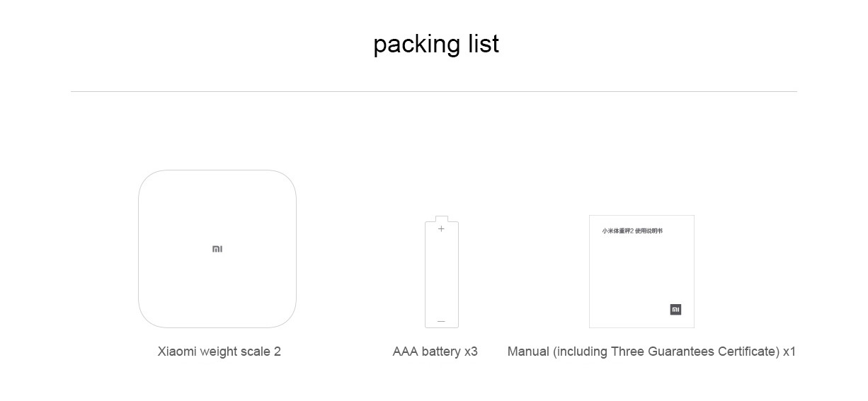Select the weight scale outline image

[217, 249]
